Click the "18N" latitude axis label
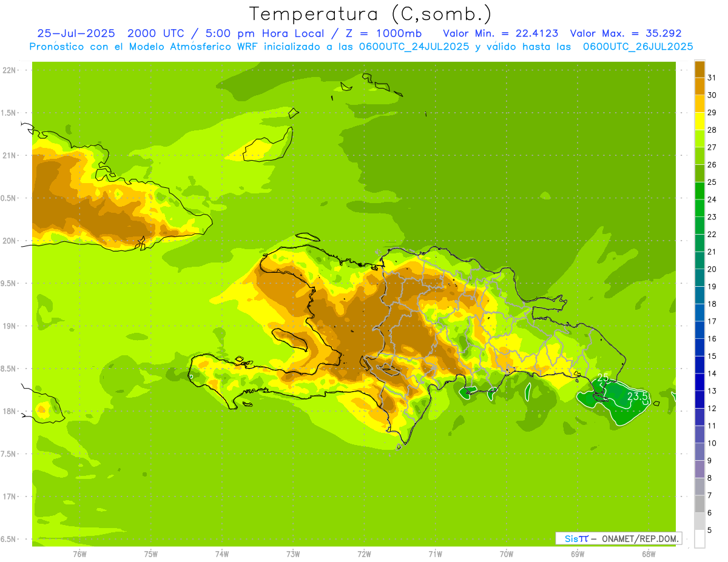This screenshot has height=562, width=728. click(9, 411)
